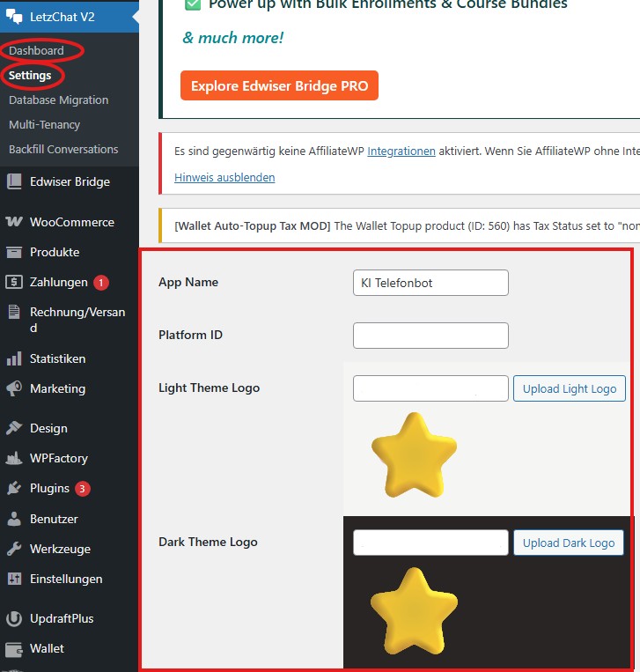Select the LetzChat Settings submenu item

point(30,76)
